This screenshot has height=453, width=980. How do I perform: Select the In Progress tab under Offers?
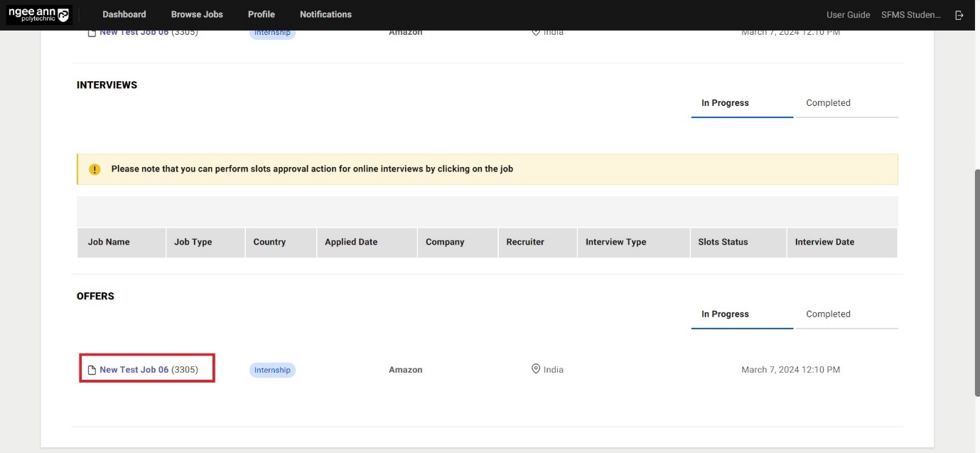(x=725, y=314)
